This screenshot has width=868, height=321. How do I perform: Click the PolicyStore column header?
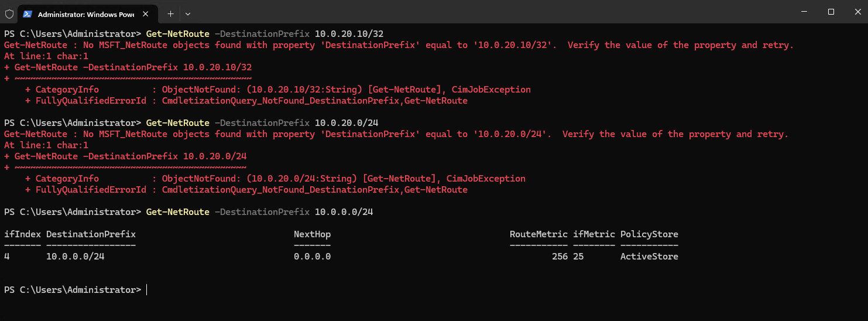pyautogui.click(x=649, y=234)
